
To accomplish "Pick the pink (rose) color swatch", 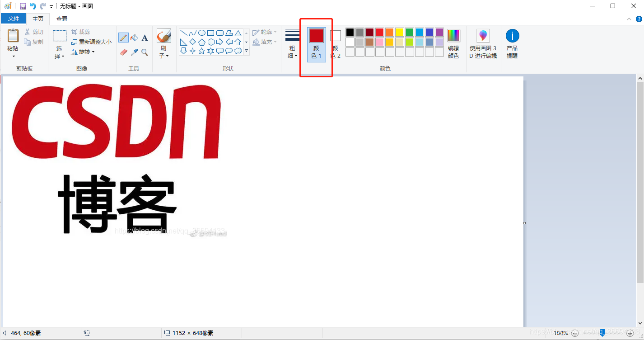I will click(x=380, y=42).
